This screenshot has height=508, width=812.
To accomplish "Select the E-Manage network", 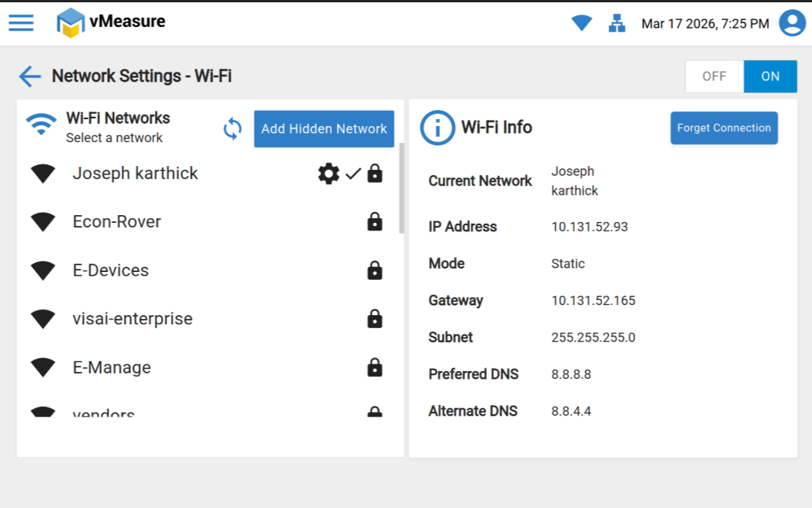I will [111, 367].
